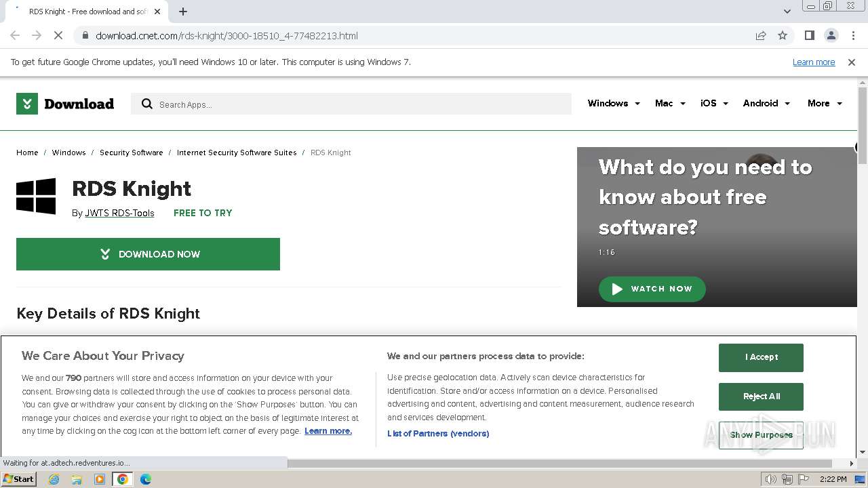Go to Home breadcrumb
Viewport: 868px width, 488px height.
click(x=27, y=152)
